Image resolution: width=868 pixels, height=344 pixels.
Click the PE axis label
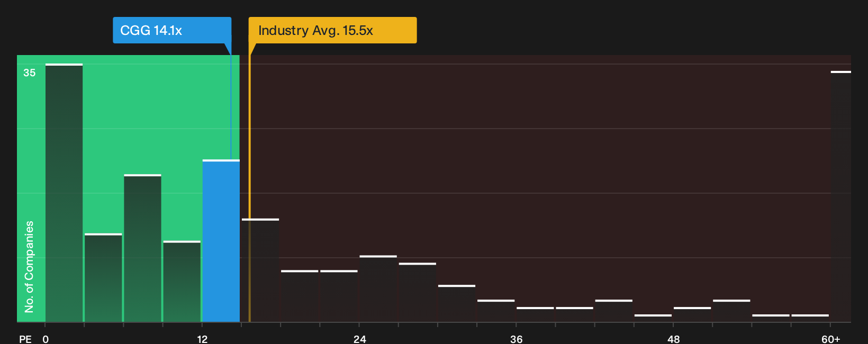pos(25,339)
